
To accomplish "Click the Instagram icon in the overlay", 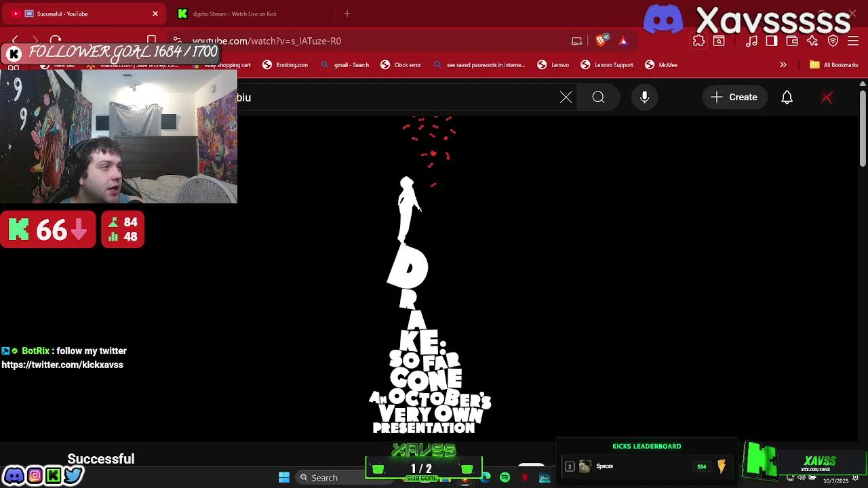I will [x=35, y=476].
